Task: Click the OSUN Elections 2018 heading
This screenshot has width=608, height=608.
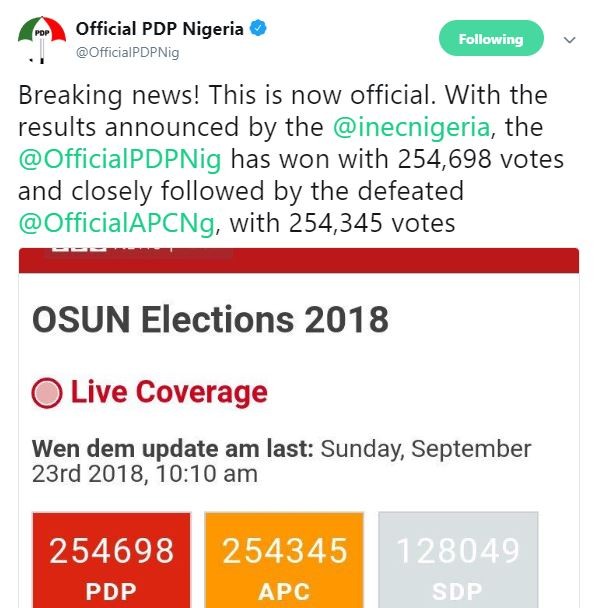Action: (x=210, y=320)
